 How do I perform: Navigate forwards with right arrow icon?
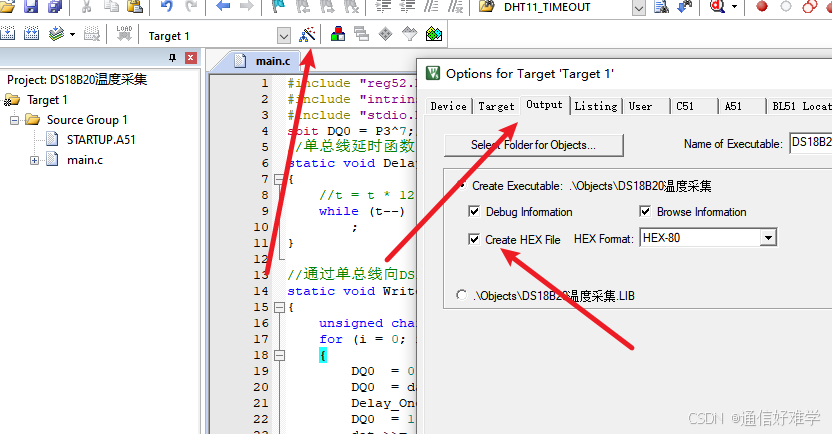point(247,6)
